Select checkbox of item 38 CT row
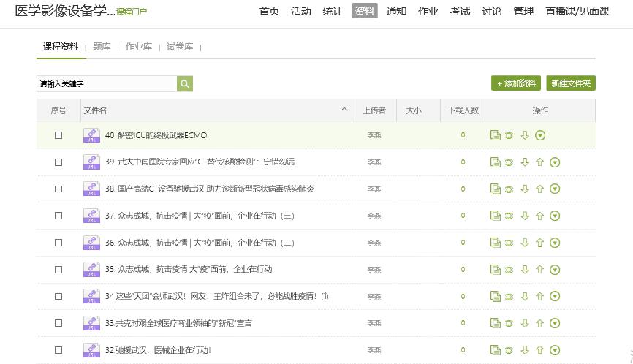 point(58,189)
